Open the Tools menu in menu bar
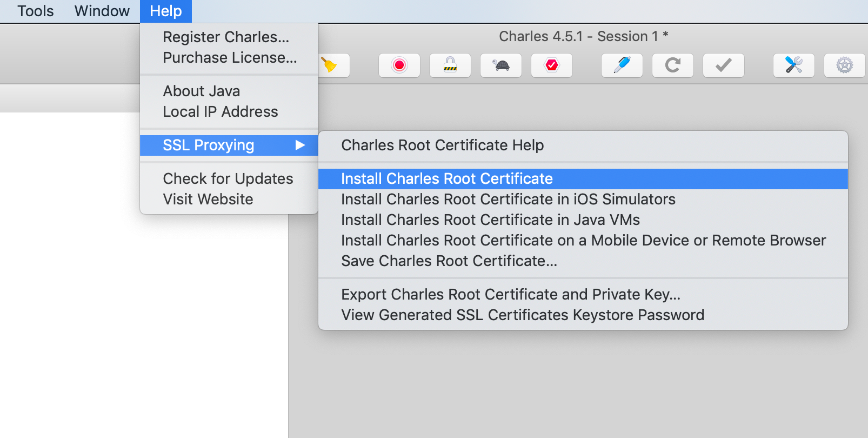Screen dimensions: 868x438 click(x=36, y=11)
